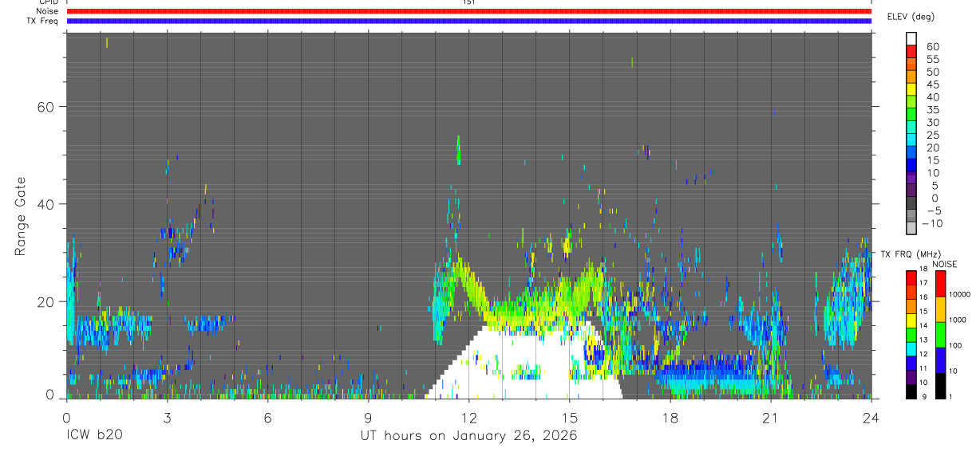The image size is (980, 452).
Task: Click the ICW b20 radar label
Action: (94, 436)
